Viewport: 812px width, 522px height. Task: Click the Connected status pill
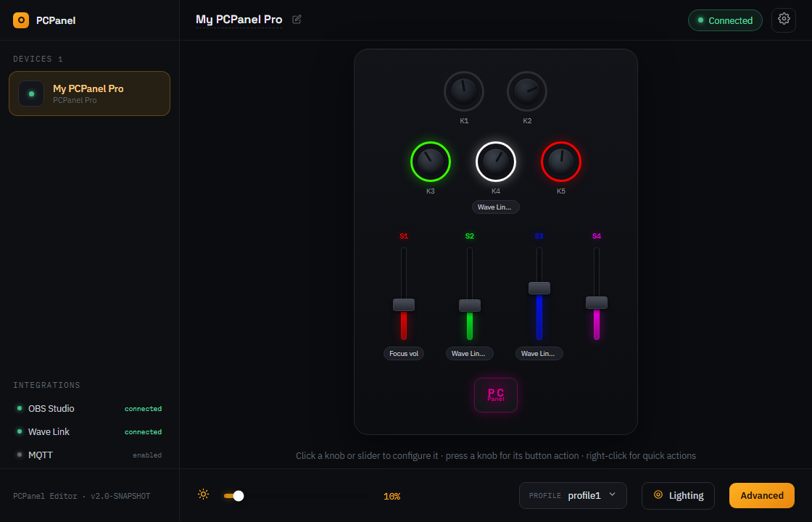725,20
